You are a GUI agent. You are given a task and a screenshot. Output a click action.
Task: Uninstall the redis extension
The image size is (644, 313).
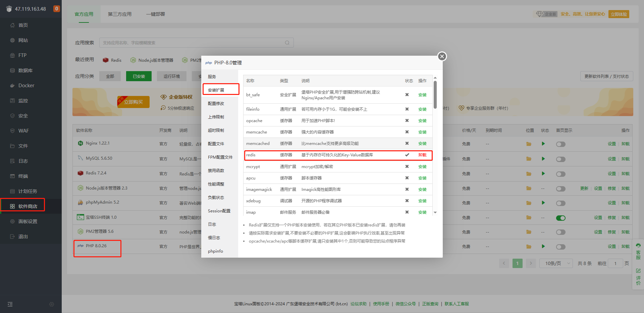[x=422, y=155]
